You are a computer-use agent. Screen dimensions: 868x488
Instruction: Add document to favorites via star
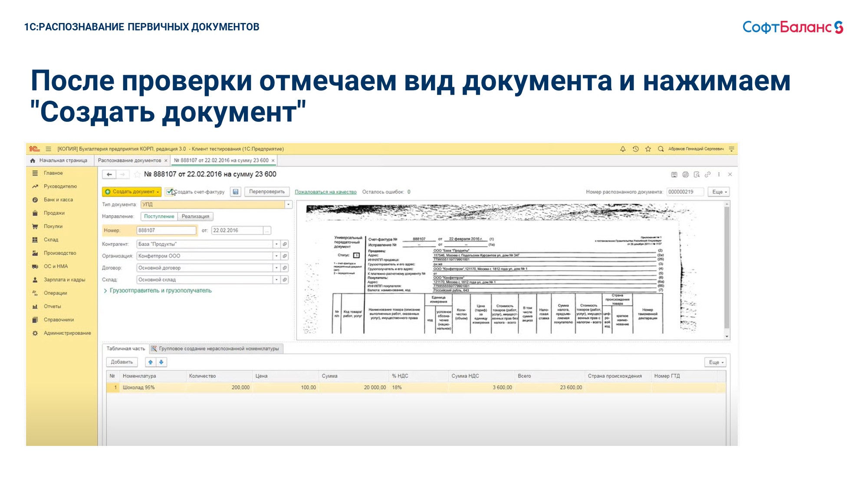click(x=137, y=174)
